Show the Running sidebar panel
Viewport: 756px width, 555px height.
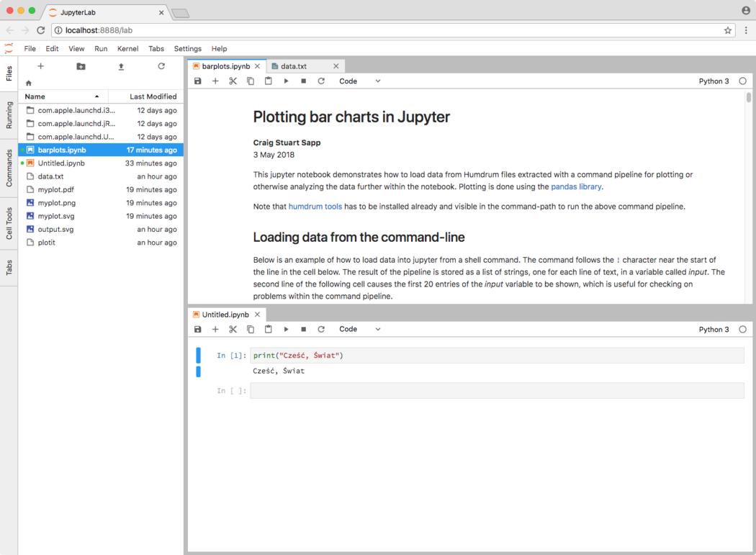pos(9,115)
